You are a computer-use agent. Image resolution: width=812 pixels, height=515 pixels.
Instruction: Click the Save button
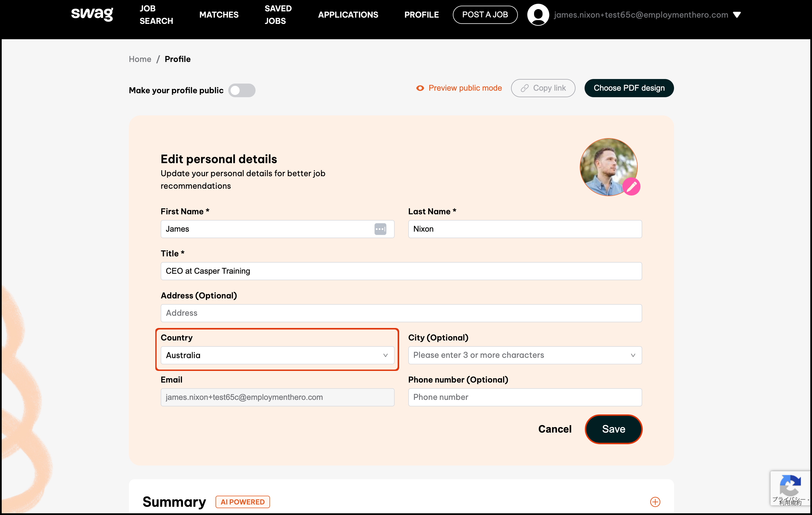(x=613, y=429)
